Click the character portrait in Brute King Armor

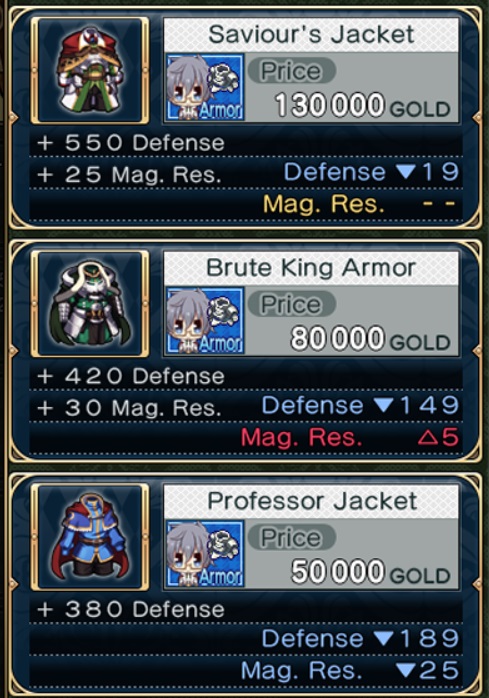[205, 321]
